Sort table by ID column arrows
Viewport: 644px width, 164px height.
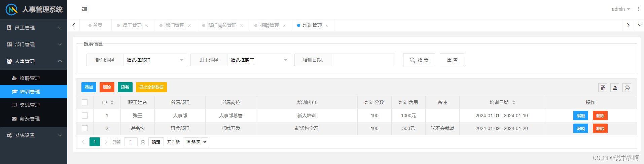112,102
